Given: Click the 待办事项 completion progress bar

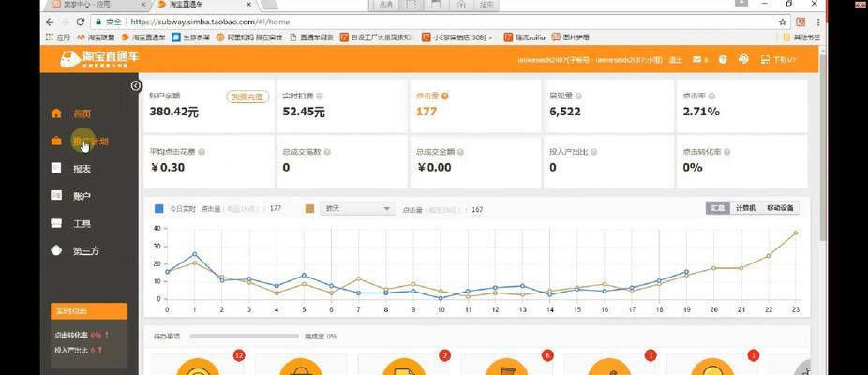Looking at the screenshot, I should (x=244, y=337).
